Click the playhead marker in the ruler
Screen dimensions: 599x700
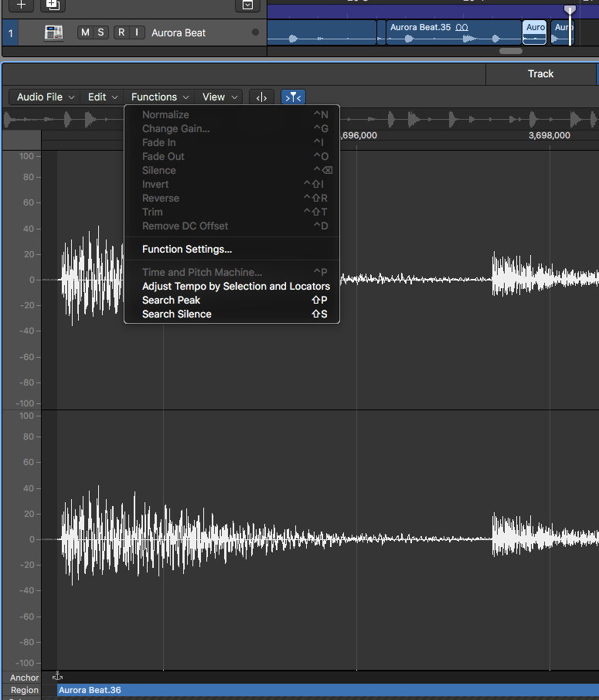pyautogui.click(x=570, y=10)
